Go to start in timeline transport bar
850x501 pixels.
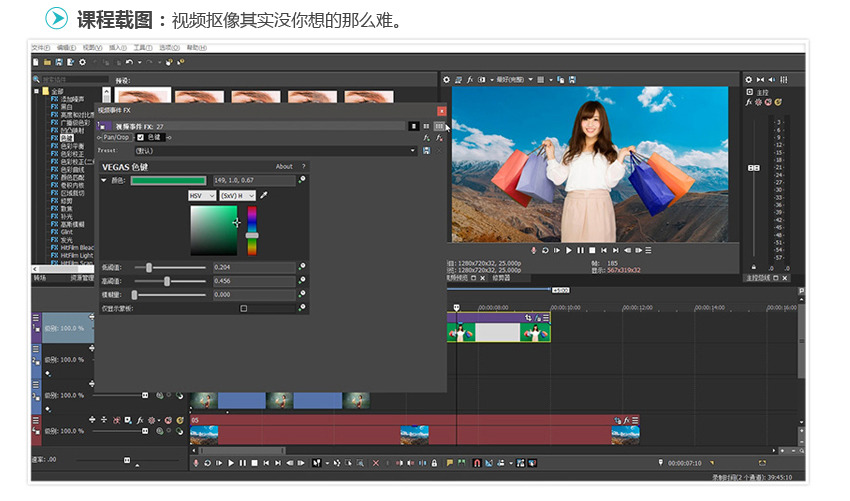266,463
